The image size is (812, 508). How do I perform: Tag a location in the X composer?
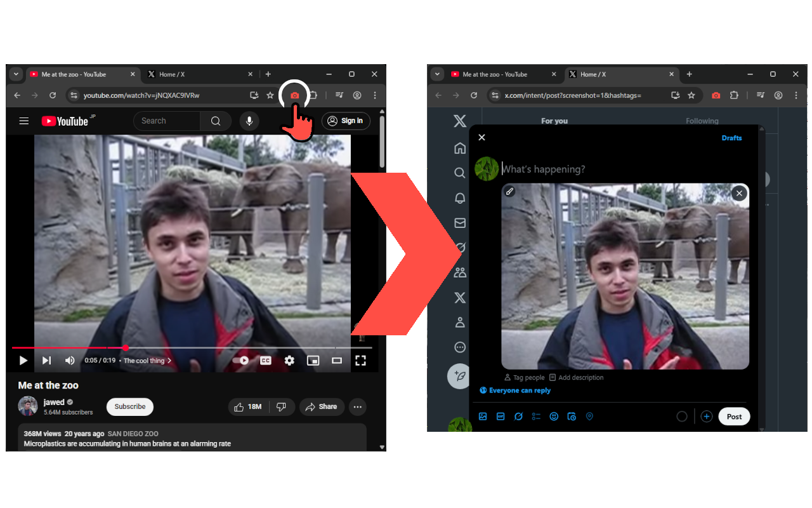[x=589, y=417]
